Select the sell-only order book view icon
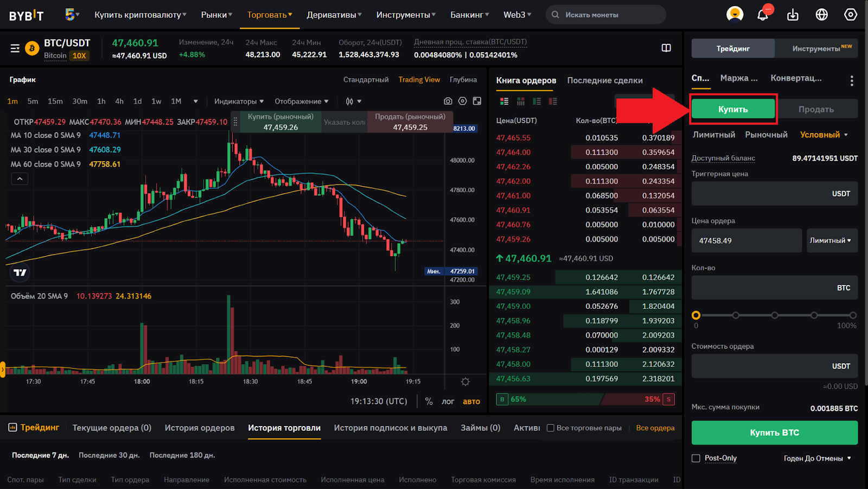This screenshot has height=489, width=868. 553,101
